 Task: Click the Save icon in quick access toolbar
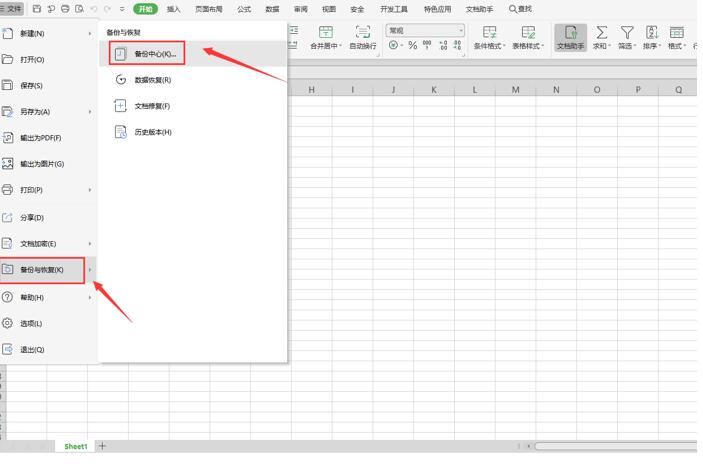[x=38, y=9]
